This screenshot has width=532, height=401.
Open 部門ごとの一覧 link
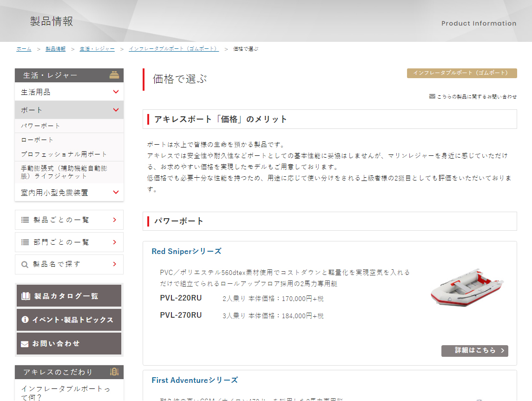69,242
